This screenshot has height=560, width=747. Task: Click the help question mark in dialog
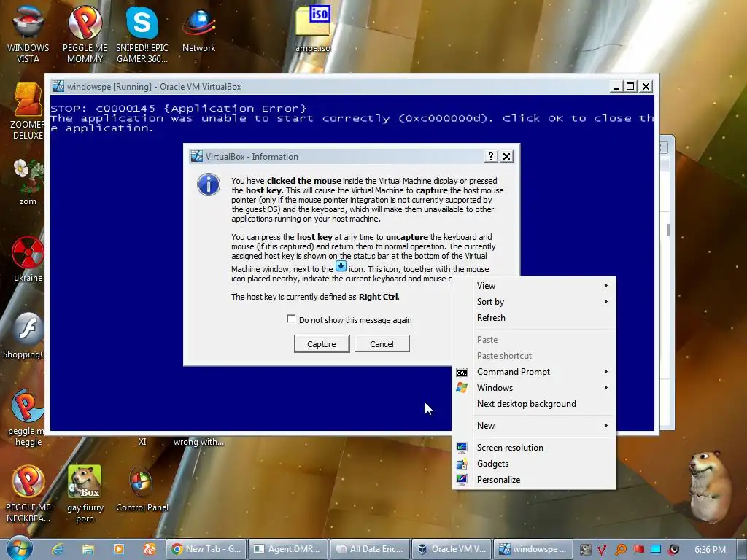491,156
